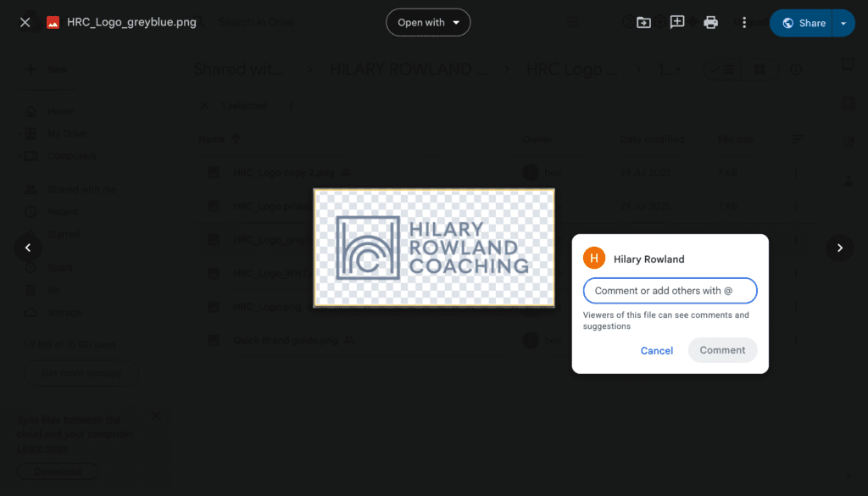
Task: Open the more actions three-dot menu
Action: pyautogui.click(x=744, y=23)
